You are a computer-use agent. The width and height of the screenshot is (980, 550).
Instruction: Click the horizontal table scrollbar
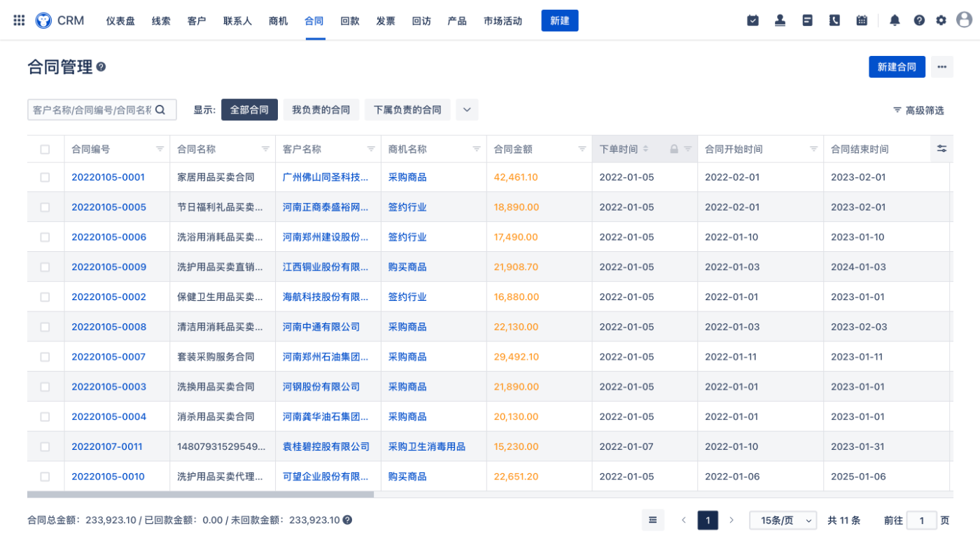[200, 494]
